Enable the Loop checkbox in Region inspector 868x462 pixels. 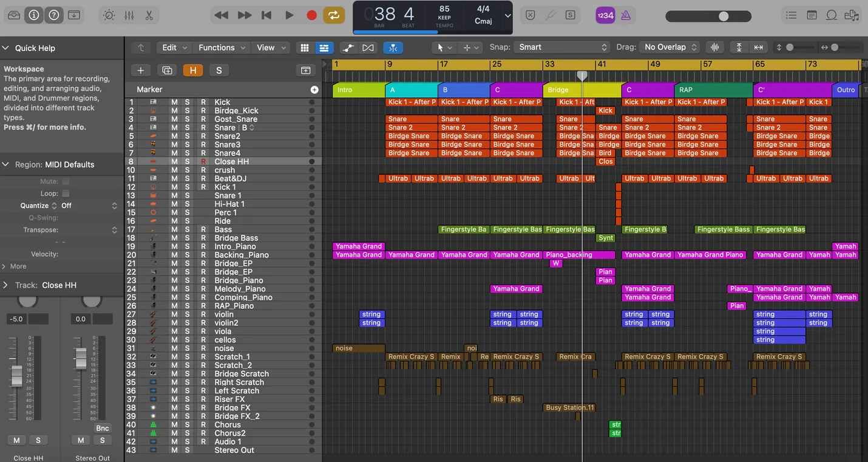click(x=66, y=194)
